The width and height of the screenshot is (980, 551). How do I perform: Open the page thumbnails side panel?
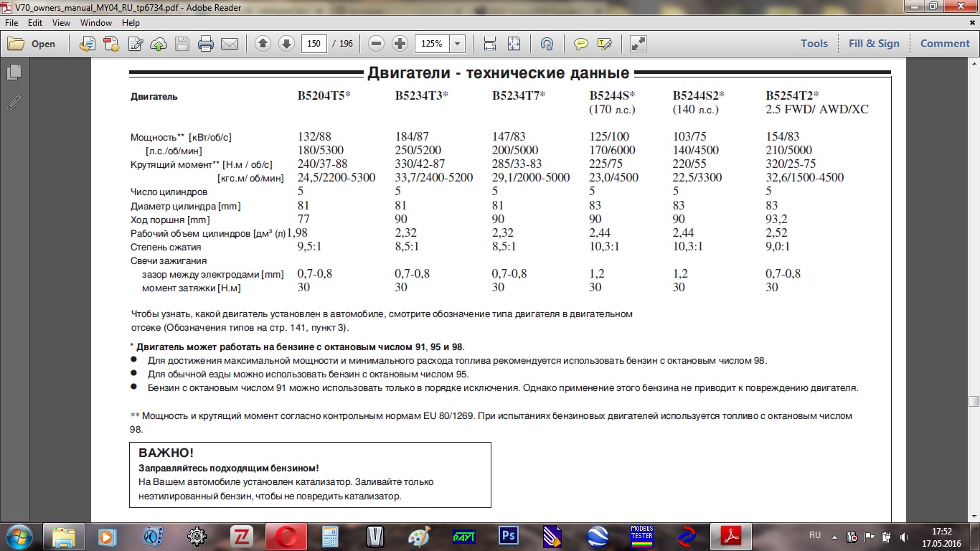13,72
